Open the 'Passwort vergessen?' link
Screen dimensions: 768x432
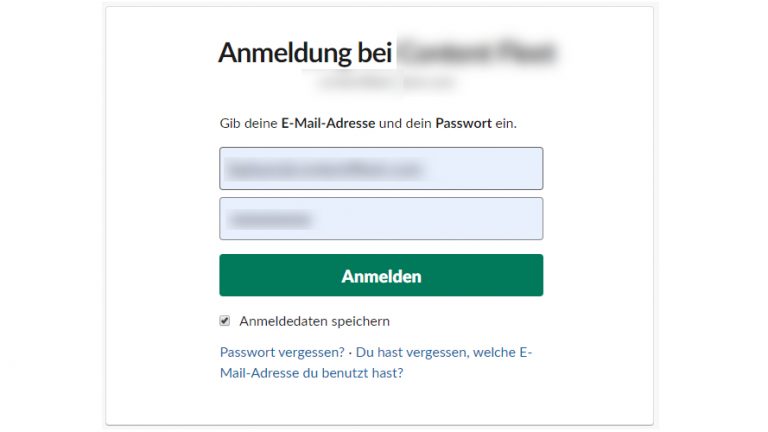click(x=282, y=352)
